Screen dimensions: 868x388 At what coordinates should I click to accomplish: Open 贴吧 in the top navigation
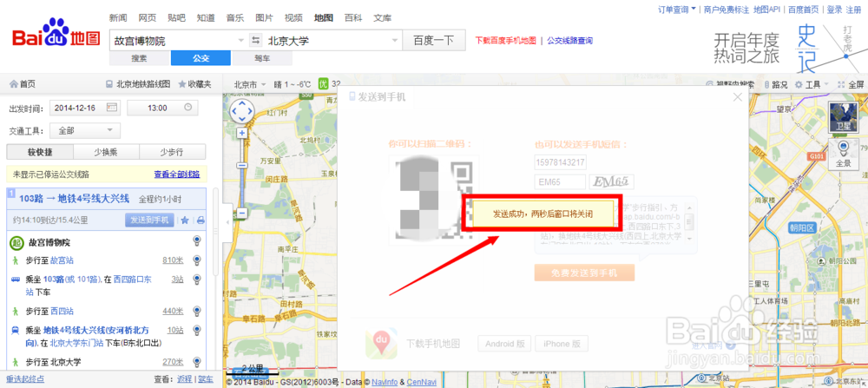(x=176, y=17)
